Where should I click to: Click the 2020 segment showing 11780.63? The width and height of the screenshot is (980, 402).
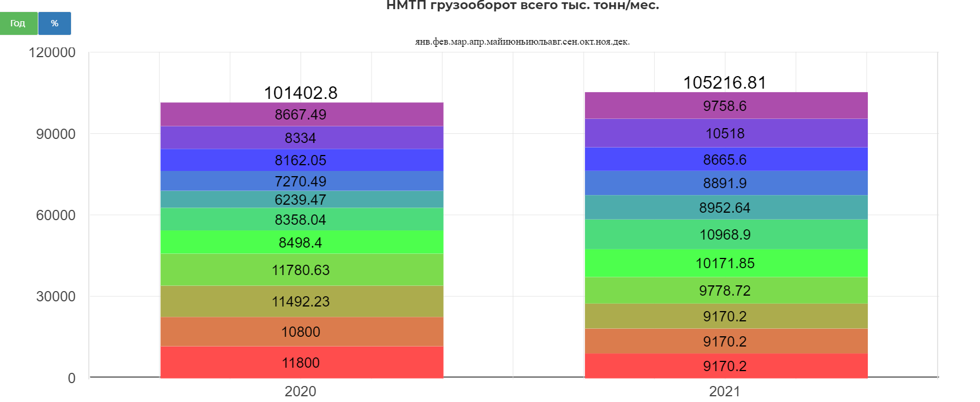tap(302, 270)
